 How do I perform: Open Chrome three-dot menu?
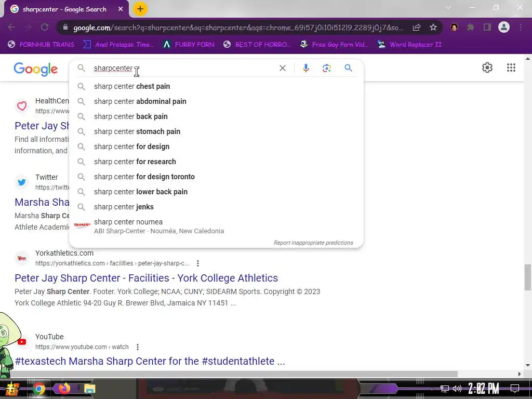[x=521, y=27]
